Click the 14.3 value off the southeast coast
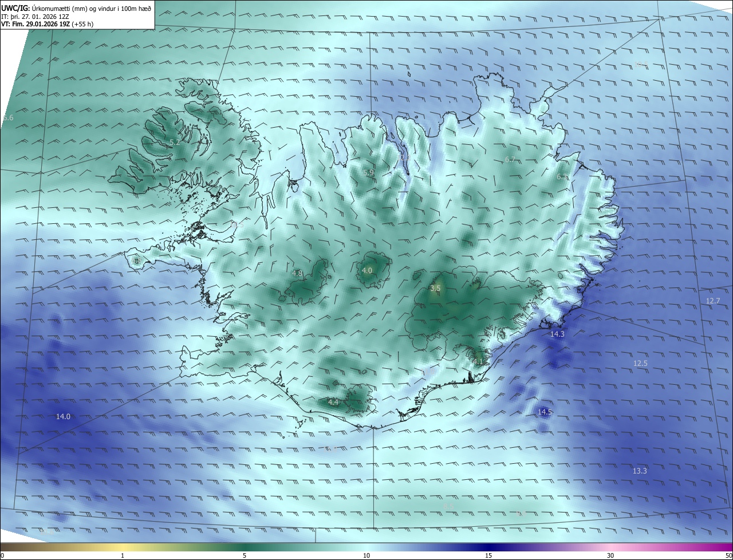The width and height of the screenshot is (733, 560). [x=557, y=334]
